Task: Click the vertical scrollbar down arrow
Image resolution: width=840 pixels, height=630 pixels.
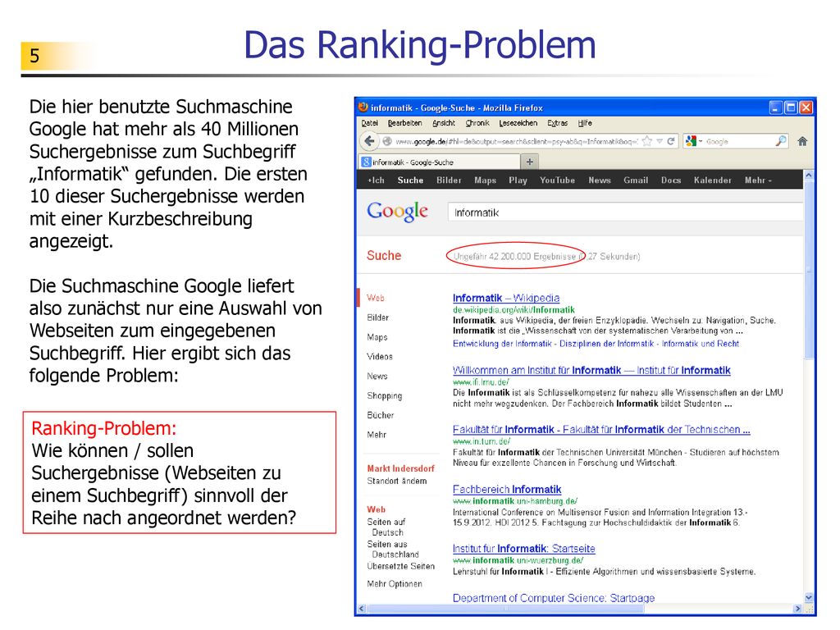Action: pos(808,597)
